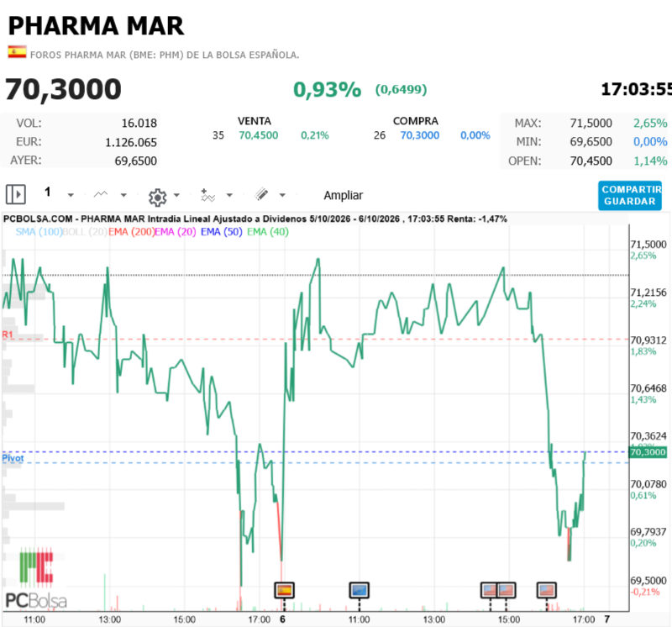Toggle the BOLL (20) indicator label
The height and width of the screenshot is (627, 672).
coord(85,232)
